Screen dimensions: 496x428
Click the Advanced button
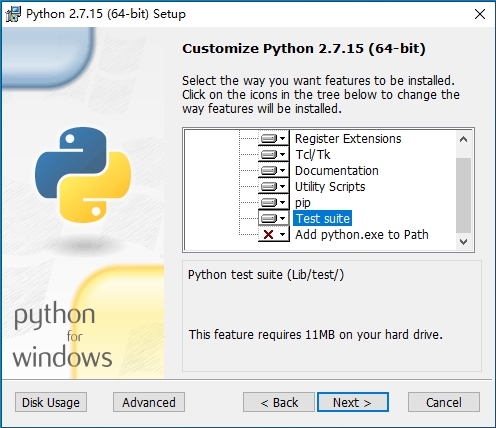pos(149,402)
